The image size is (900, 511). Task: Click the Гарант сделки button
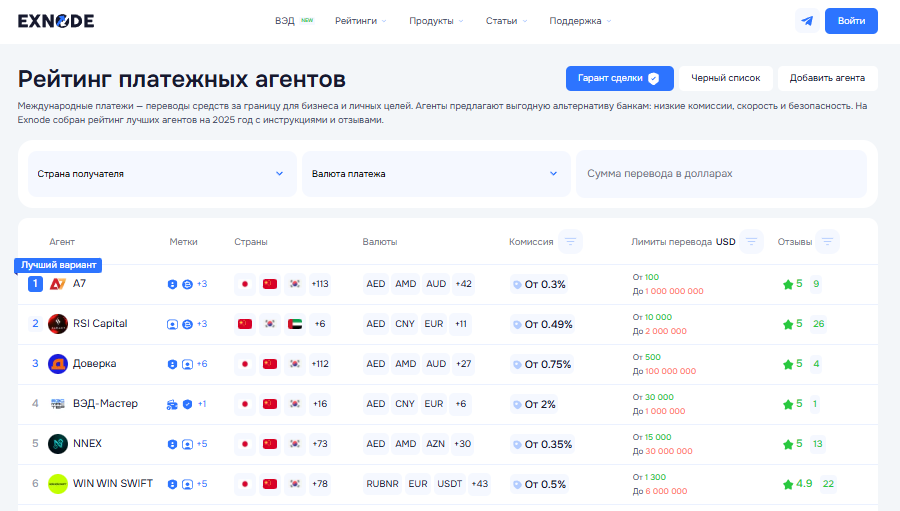[x=619, y=78]
